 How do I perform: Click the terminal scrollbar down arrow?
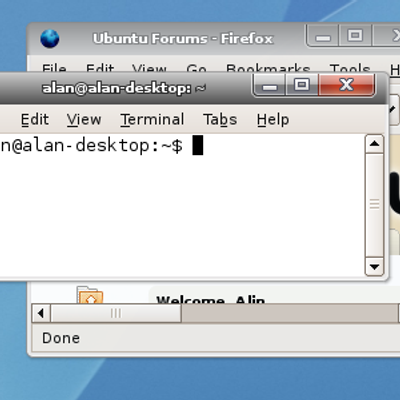[x=374, y=267]
